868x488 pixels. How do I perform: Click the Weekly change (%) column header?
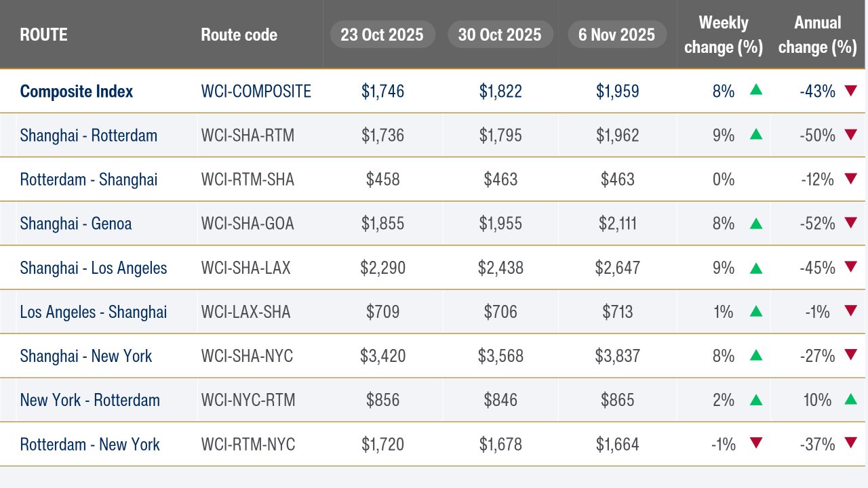pyautogui.click(x=724, y=35)
